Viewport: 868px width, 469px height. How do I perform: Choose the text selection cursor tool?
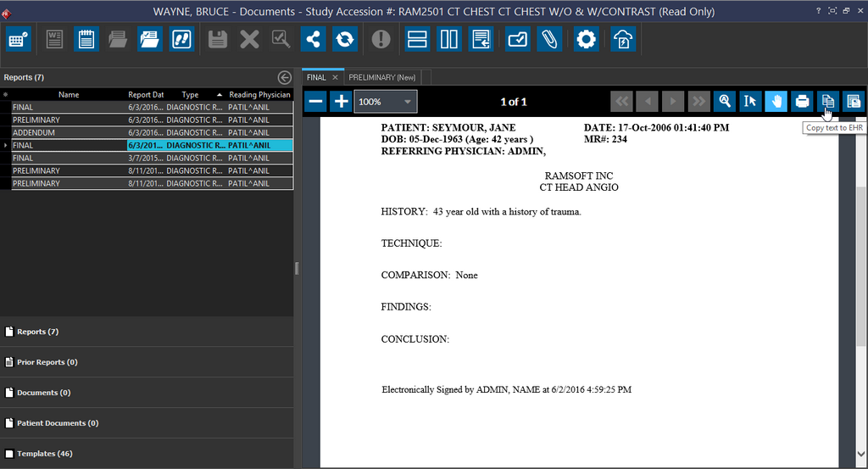click(x=750, y=102)
